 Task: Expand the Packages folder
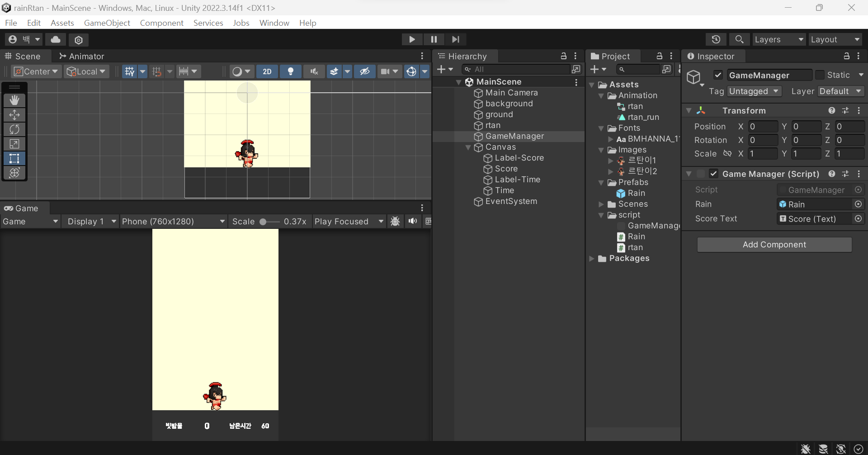click(x=592, y=259)
